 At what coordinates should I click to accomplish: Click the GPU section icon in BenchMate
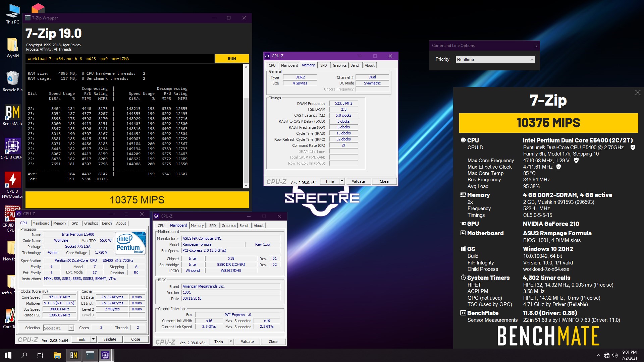point(463,224)
